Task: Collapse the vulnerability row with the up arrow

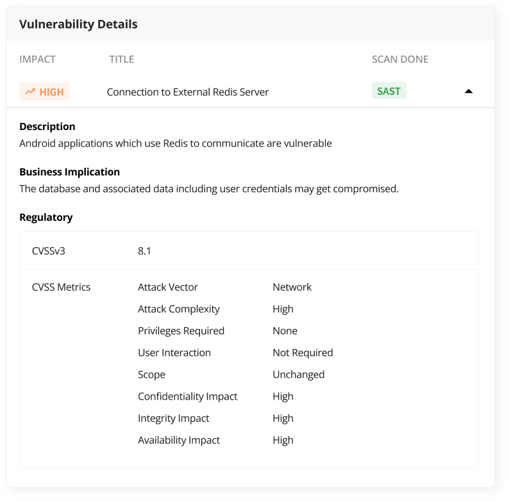Action: tap(468, 91)
